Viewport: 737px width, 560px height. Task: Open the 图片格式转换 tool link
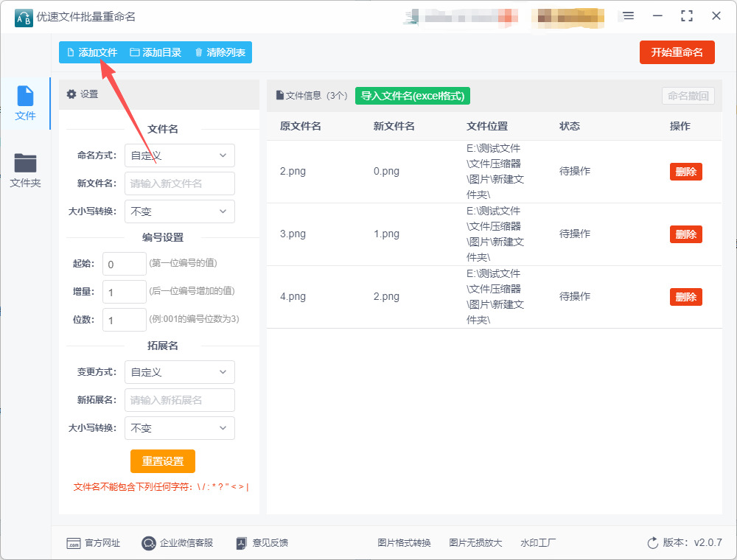click(404, 543)
